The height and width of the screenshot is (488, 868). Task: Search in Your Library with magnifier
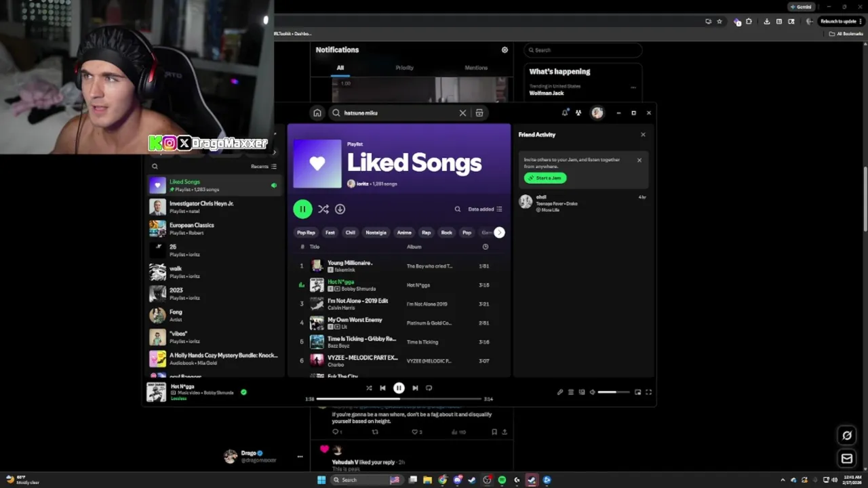point(155,166)
